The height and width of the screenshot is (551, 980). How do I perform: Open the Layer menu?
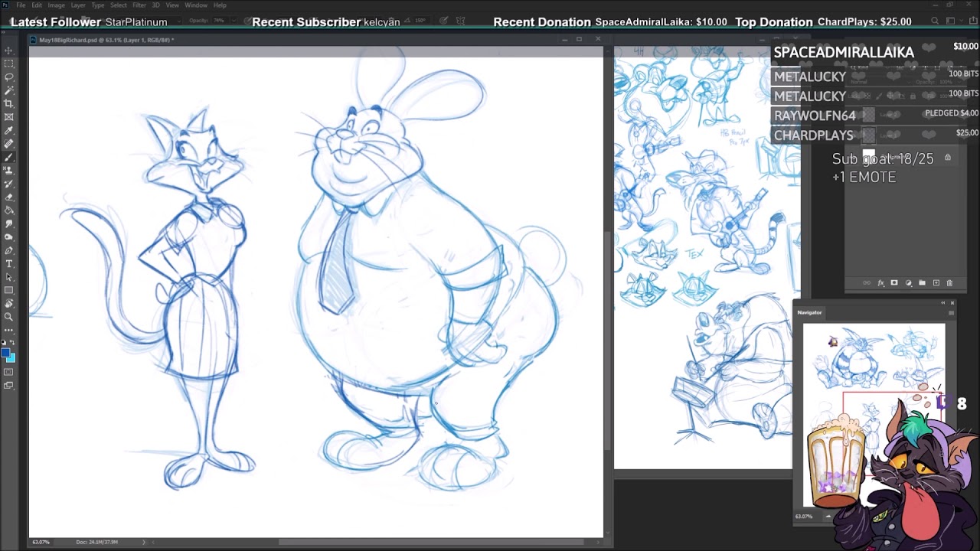[78, 5]
